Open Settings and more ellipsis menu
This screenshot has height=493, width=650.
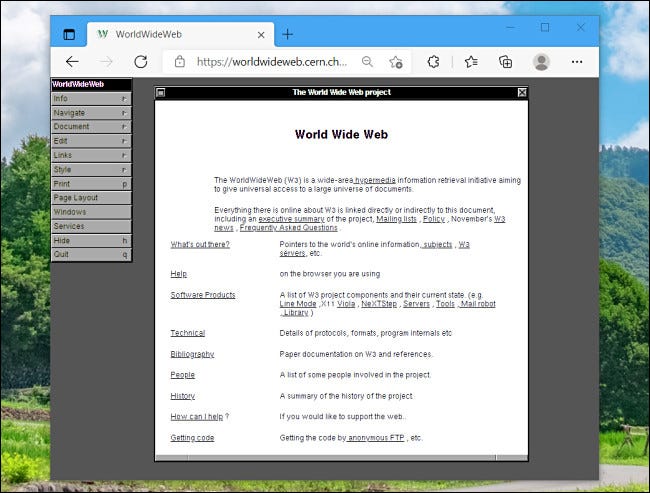click(577, 62)
